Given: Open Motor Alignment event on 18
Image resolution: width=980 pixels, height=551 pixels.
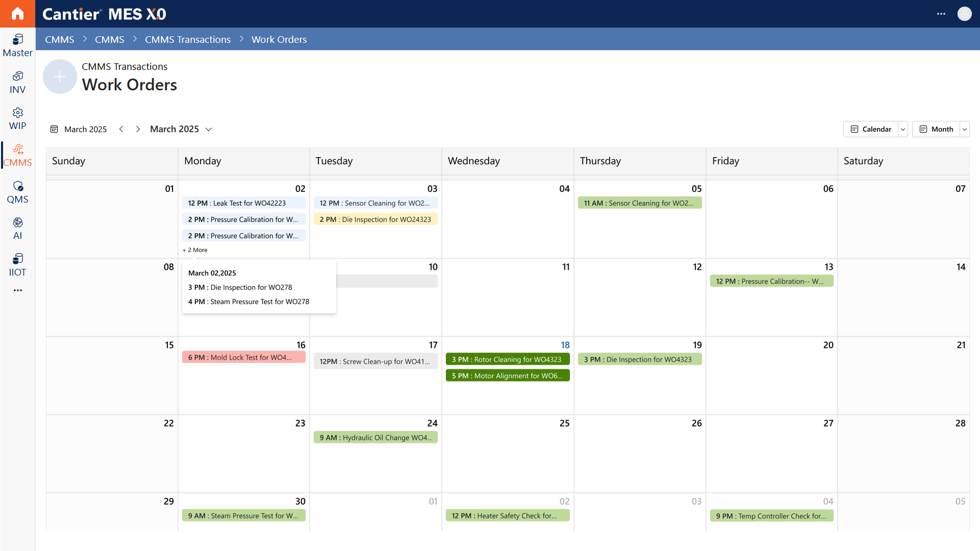Looking at the screenshot, I should coord(507,375).
